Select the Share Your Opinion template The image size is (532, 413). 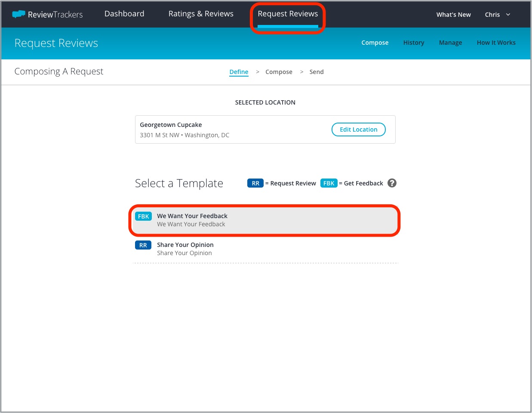pyautogui.click(x=264, y=249)
